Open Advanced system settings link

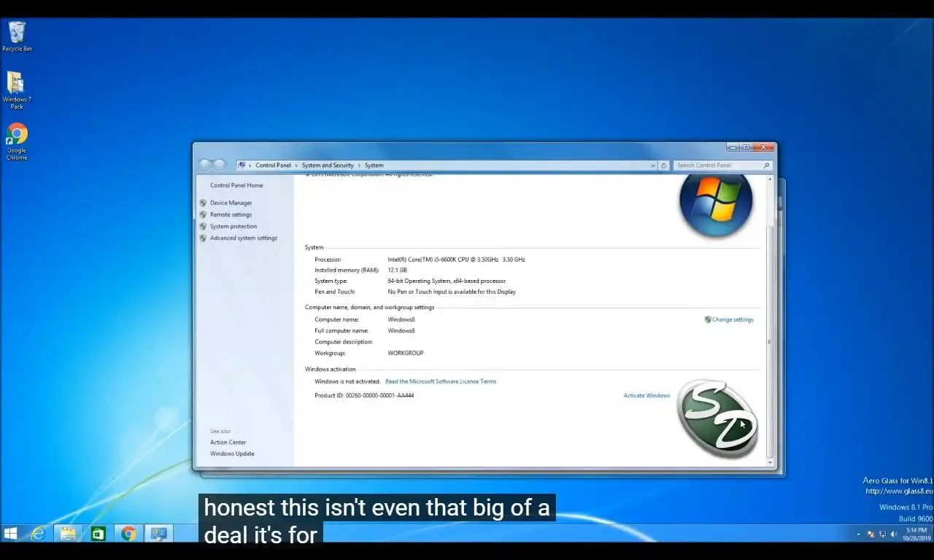(x=244, y=238)
